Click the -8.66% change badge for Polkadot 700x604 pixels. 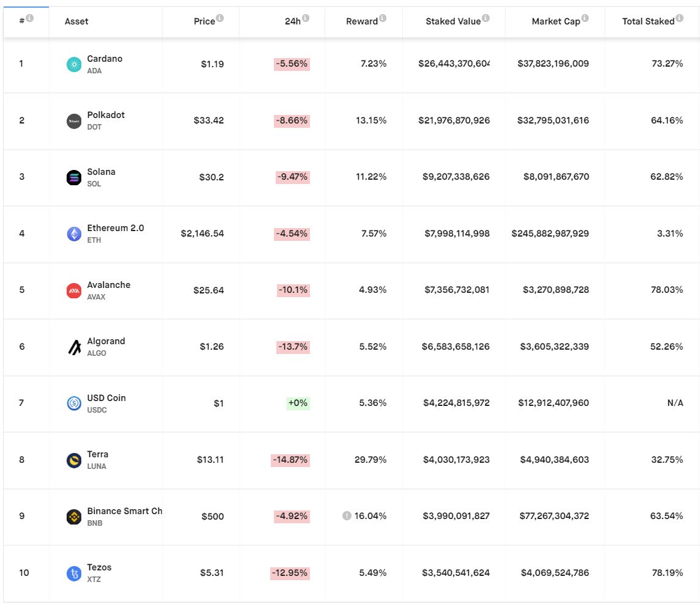pyautogui.click(x=292, y=120)
